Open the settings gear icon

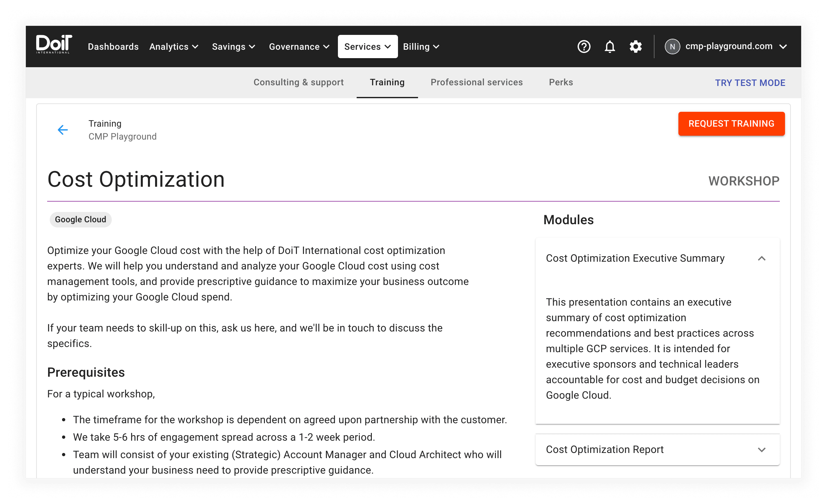tap(635, 47)
